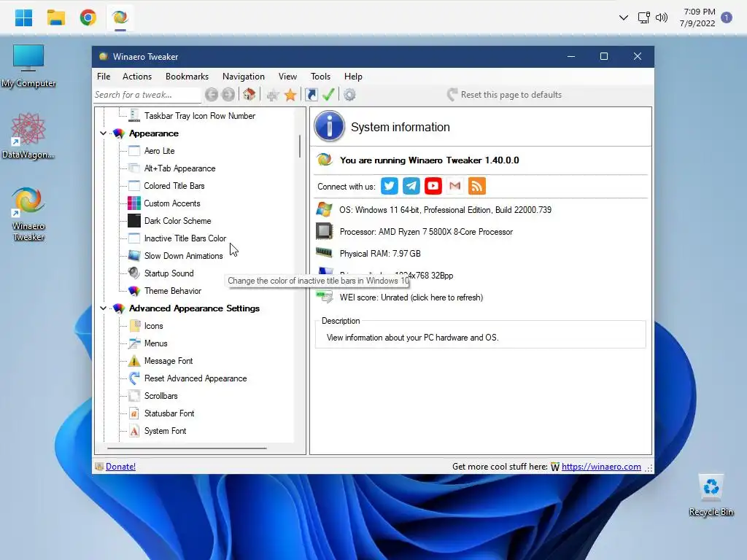
Task: Select the Scrollbars tree item
Action: tap(161, 396)
